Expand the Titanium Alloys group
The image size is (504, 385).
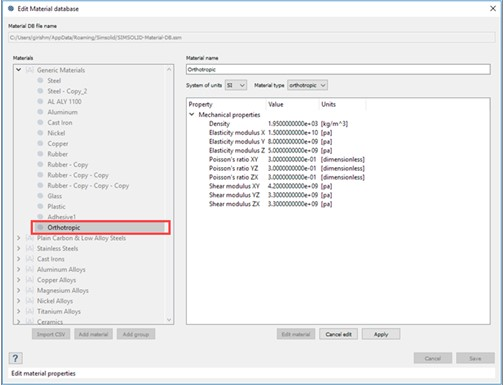tap(19, 311)
